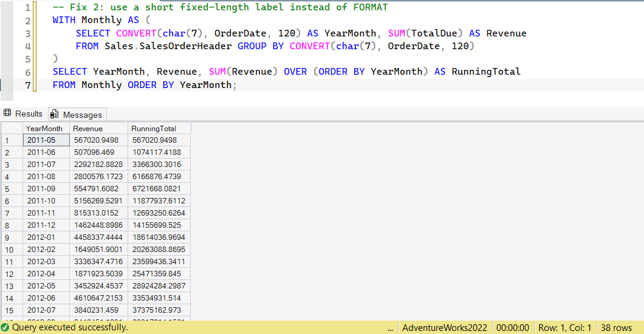The width and height of the screenshot is (644, 334).
Task: Select the YearMonth column header
Action: point(46,128)
